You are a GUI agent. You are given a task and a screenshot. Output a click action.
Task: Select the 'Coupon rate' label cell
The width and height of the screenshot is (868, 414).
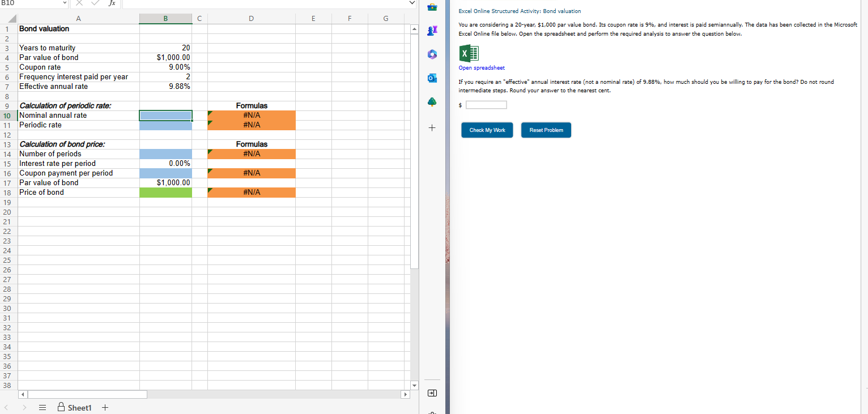point(78,67)
